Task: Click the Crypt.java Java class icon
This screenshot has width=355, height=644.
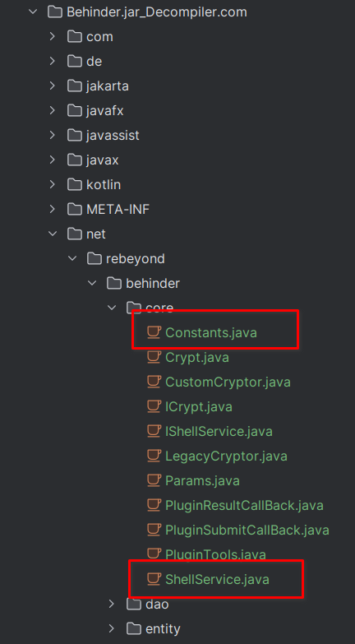Action: click(x=154, y=357)
